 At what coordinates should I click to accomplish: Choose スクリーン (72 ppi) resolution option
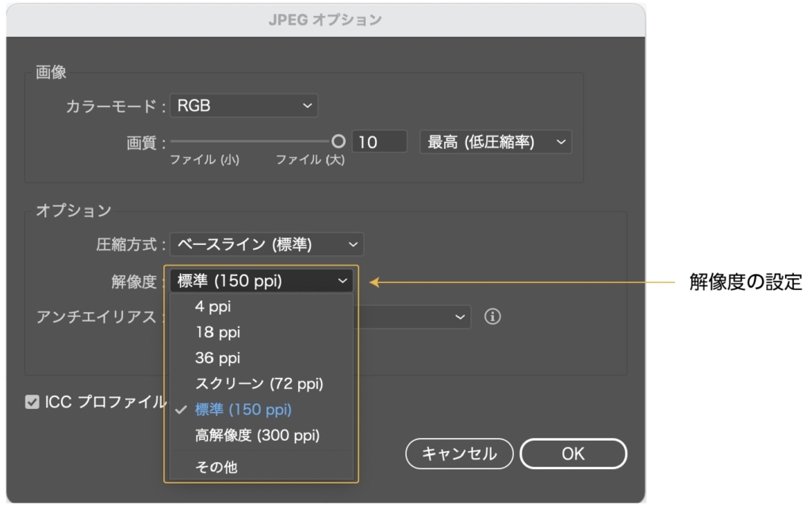262,384
